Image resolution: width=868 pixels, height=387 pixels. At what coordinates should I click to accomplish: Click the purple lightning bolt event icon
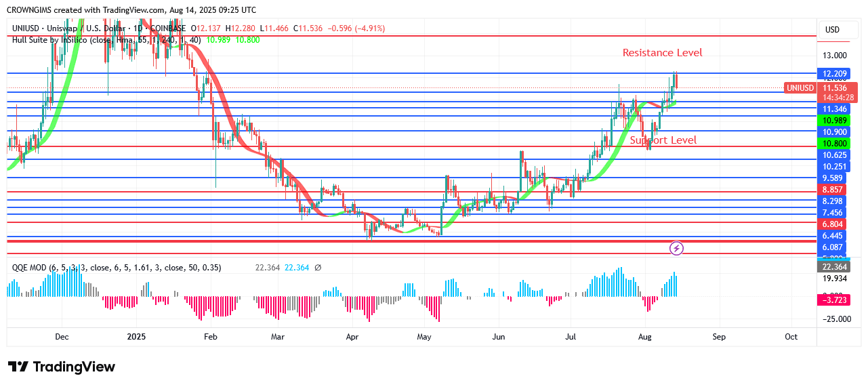(676, 248)
